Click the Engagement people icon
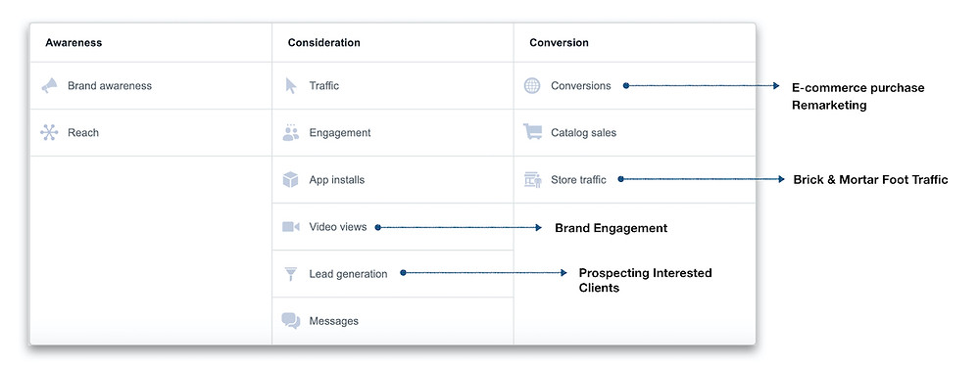980x368 pixels. [x=291, y=132]
